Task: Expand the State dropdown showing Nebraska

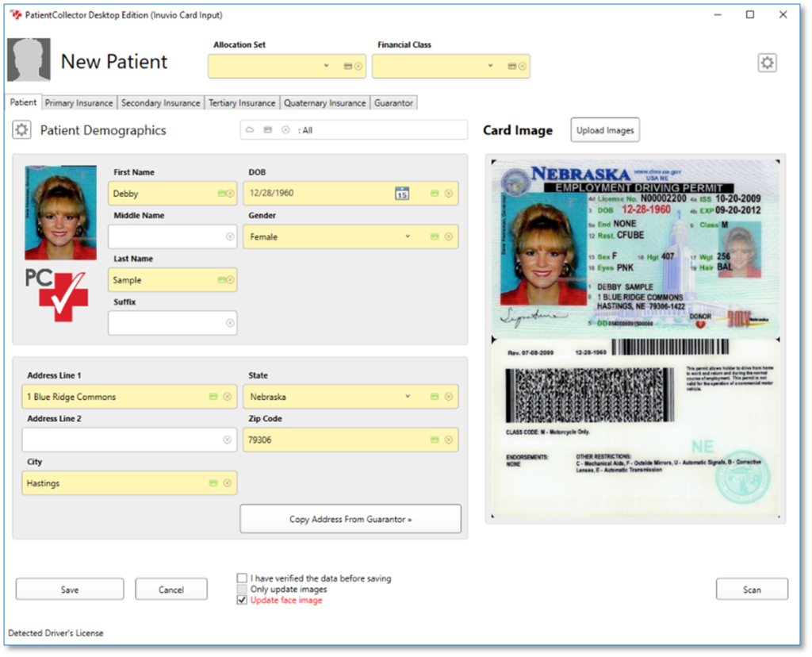Action: coord(408,396)
